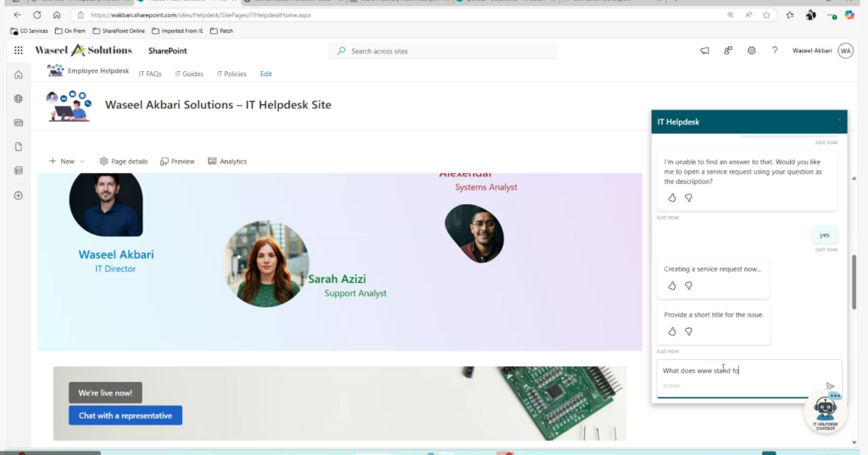The width and height of the screenshot is (868, 455).
Task: Open news icon in left rail
Action: point(19,123)
